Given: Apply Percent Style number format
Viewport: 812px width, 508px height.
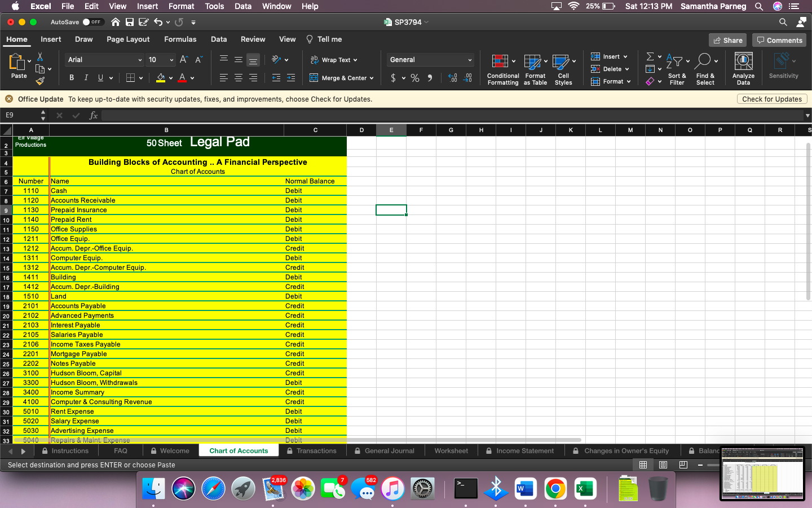Looking at the screenshot, I should click(415, 78).
